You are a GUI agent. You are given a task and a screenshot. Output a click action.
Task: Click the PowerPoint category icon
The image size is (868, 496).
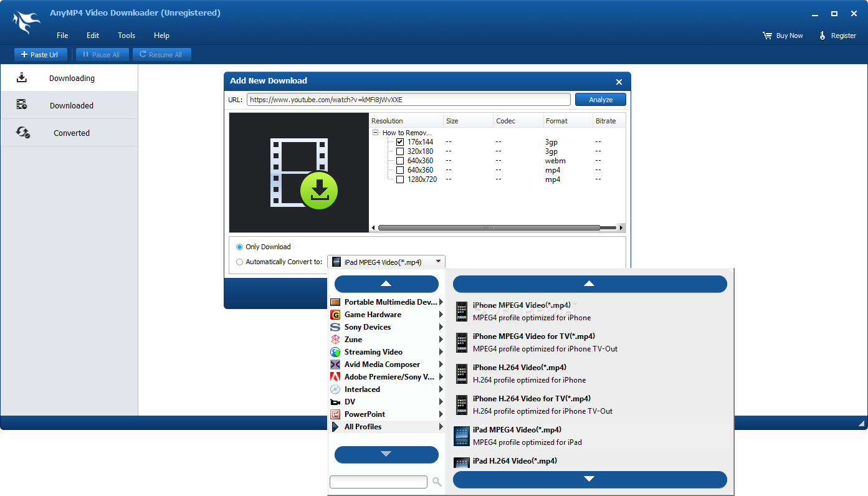pyautogui.click(x=335, y=414)
